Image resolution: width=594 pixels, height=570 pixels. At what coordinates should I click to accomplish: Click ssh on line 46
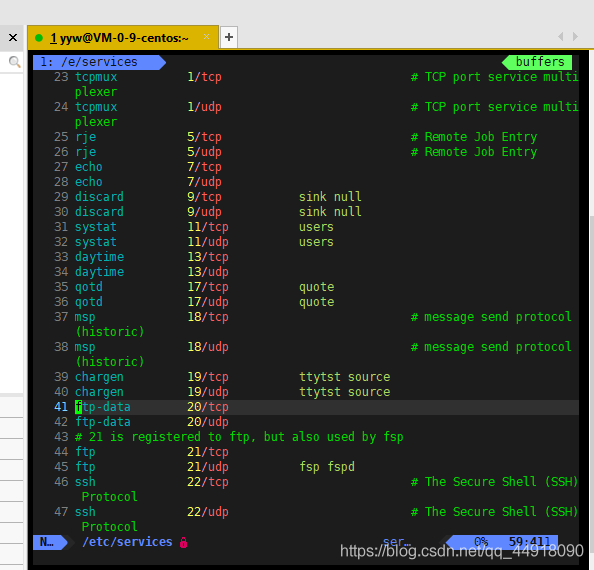85,482
